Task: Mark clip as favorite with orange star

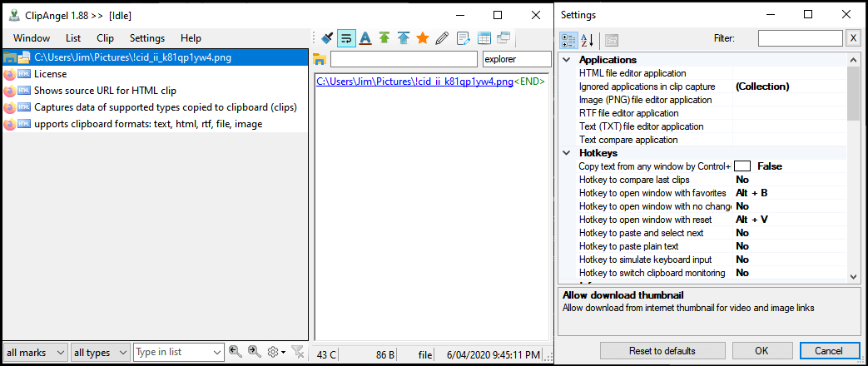Action: 423,38
